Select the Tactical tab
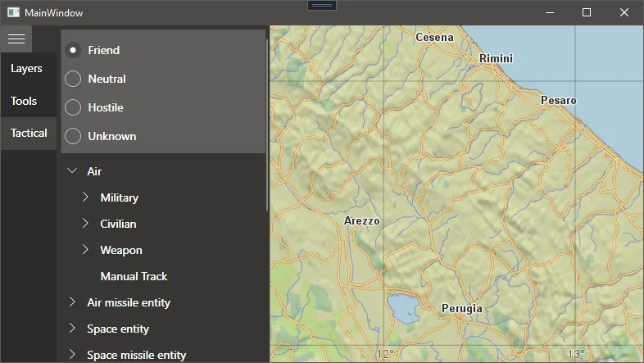This screenshot has width=644, height=363. [29, 133]
